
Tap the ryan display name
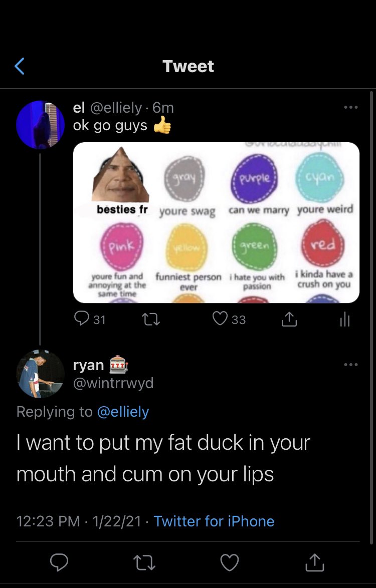(x=89, y=365)
